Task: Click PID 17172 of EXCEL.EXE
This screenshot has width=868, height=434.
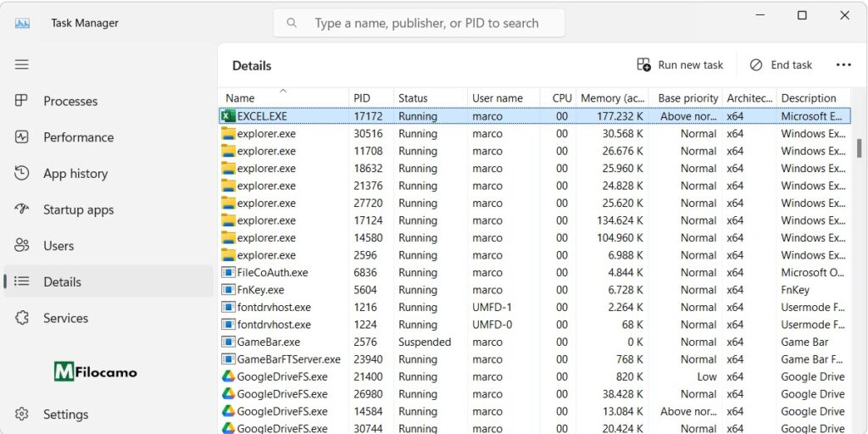Action: pyautogui.click(x=368, y=116)
